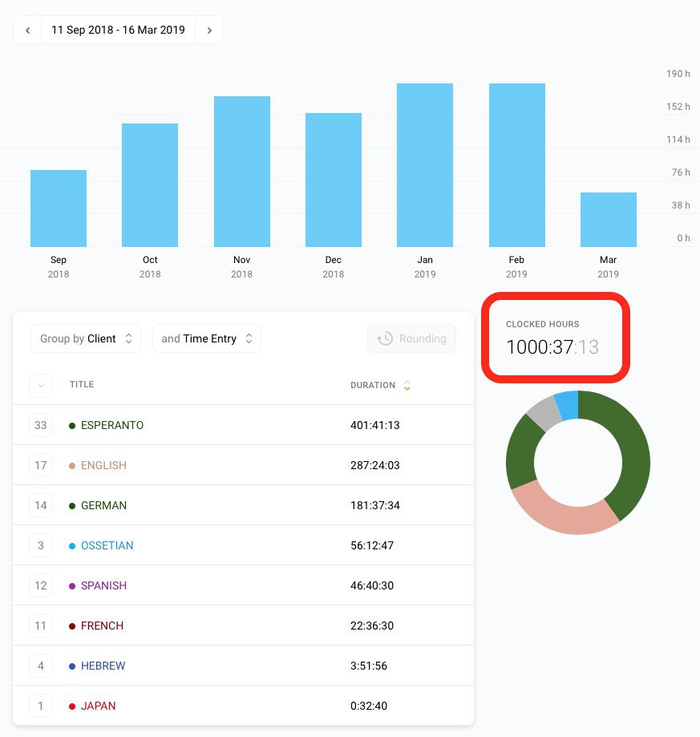Open the date range 11 Sep 2018 - 16 Mar 2019
The height and width of the screenshot is (737, 700).
point(119,30)
